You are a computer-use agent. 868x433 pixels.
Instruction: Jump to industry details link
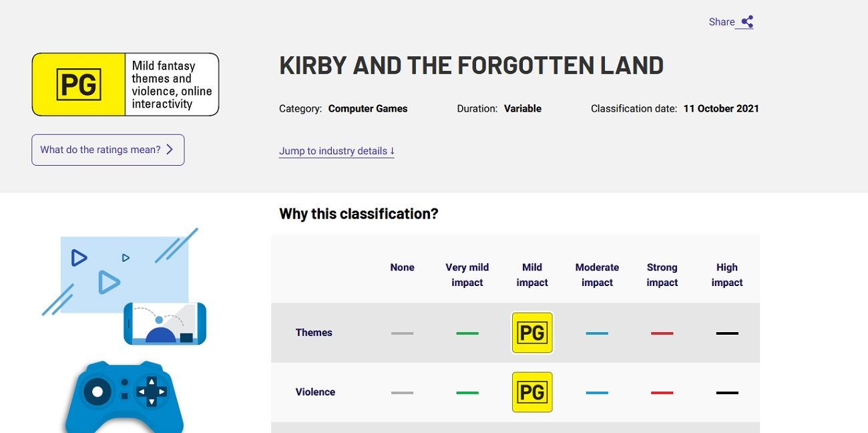click(337, 151)
